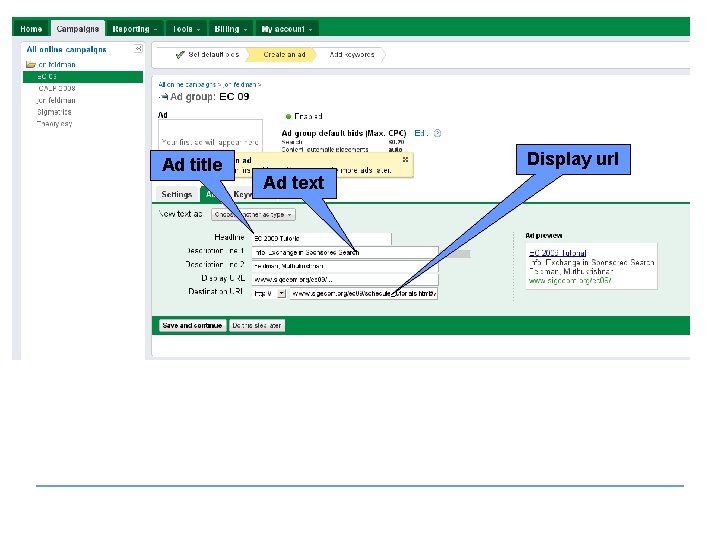Viewport: 720px width, 540px height.
Task: Select the jon feldman ad group entry
Action: point(56,100)
